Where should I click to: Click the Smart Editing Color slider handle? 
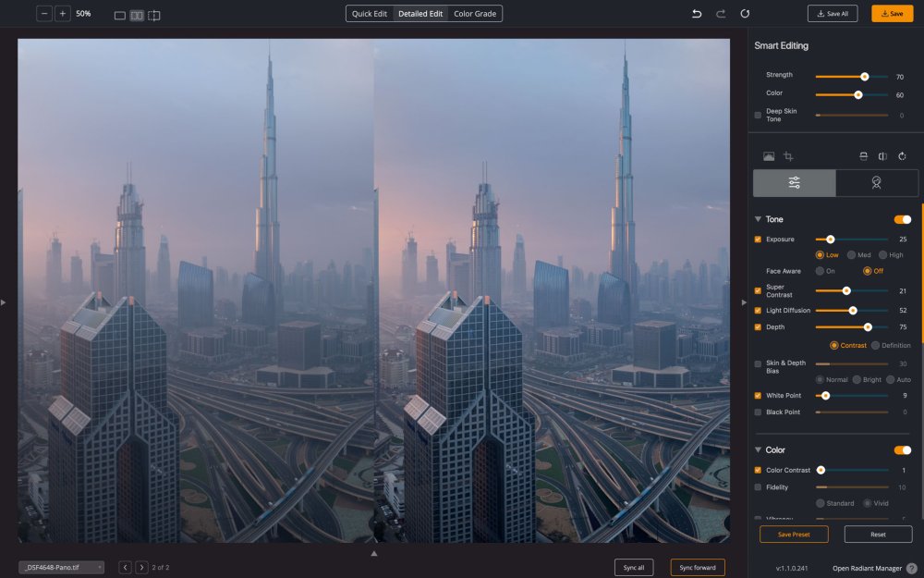pyautogui.click(x=858, y=95)
